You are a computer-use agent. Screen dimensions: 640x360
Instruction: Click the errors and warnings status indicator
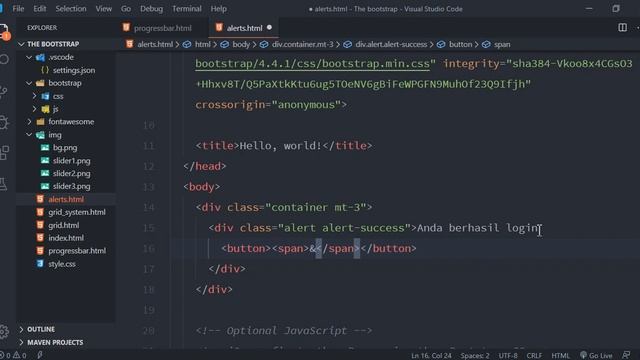[x=13, y=356]
